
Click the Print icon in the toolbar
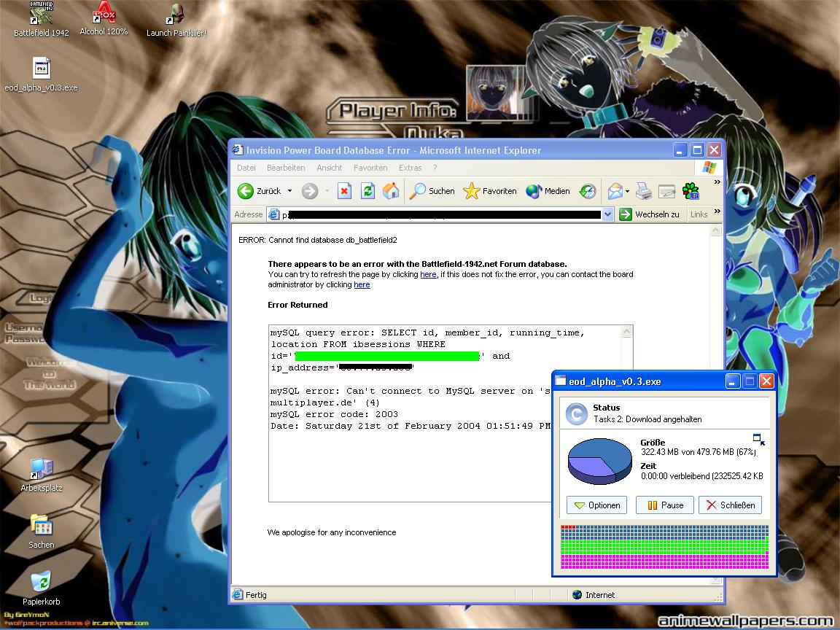click(643, 191)
